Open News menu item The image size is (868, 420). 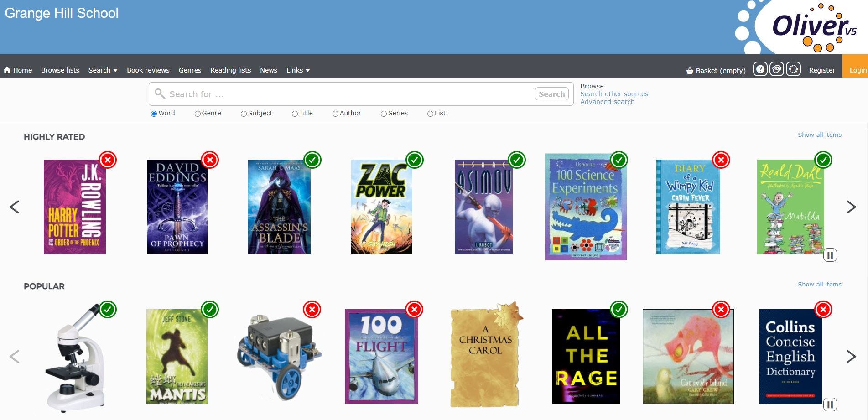[269, 70]
